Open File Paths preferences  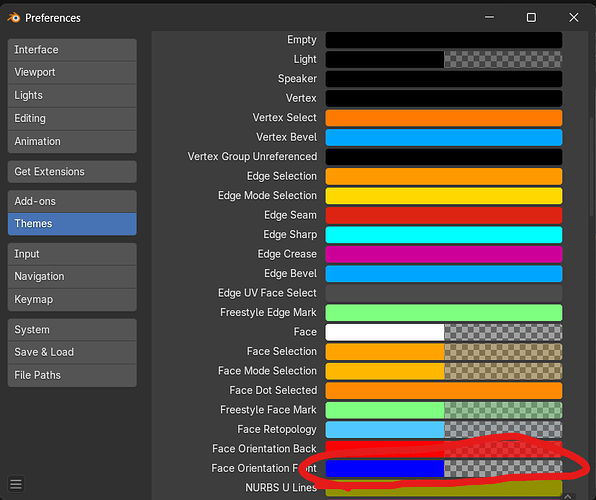click(72, 375)
